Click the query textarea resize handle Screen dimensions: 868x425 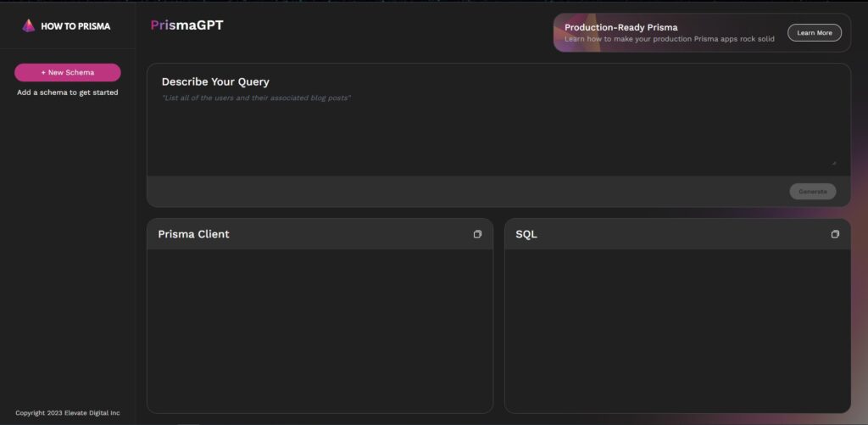[834, 163]
